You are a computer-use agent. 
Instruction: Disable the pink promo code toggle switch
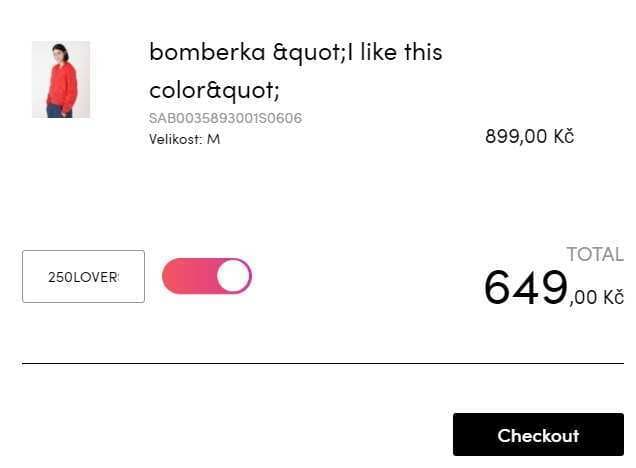[207, 276]
